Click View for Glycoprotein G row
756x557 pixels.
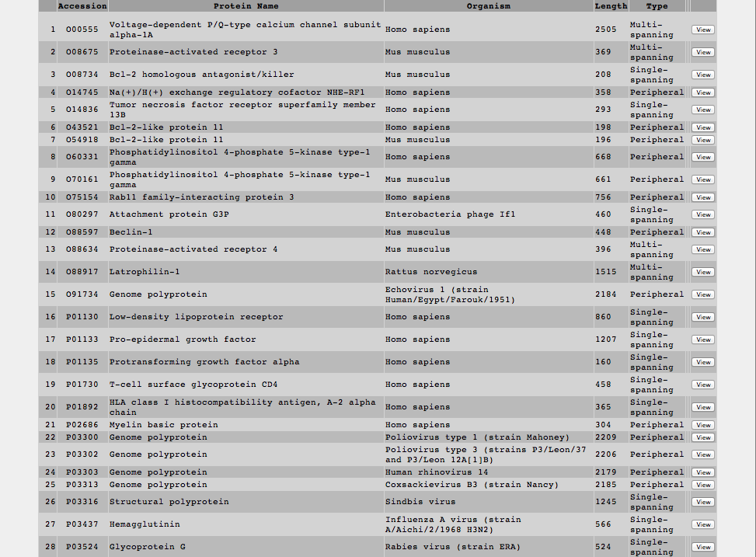pos(702,547)
